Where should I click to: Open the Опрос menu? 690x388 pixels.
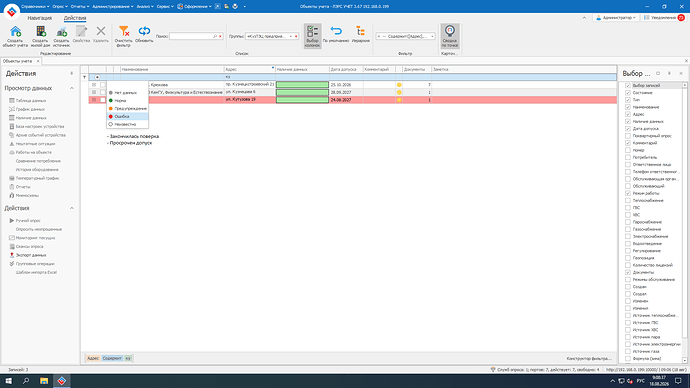(60, 7)
